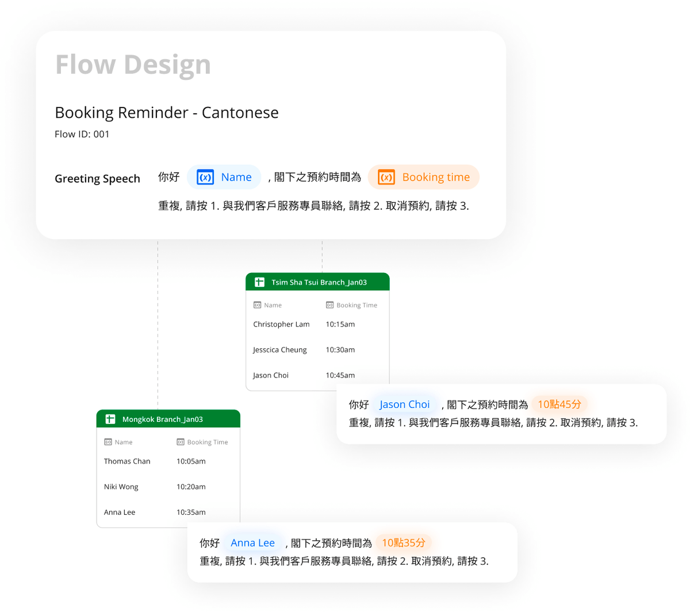Viewport: 690px width, 616px height.
Task: Select the Name variable chip in Greeting Speech
Action: tap(224, 177)
